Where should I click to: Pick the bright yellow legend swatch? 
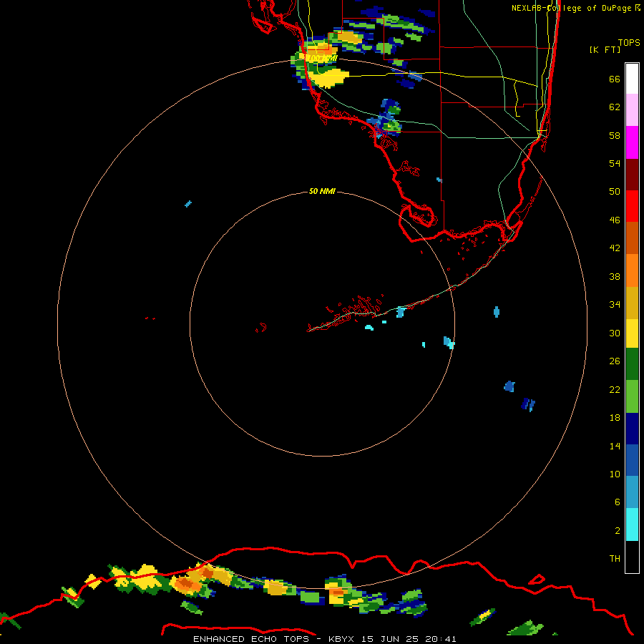(632, 333)
